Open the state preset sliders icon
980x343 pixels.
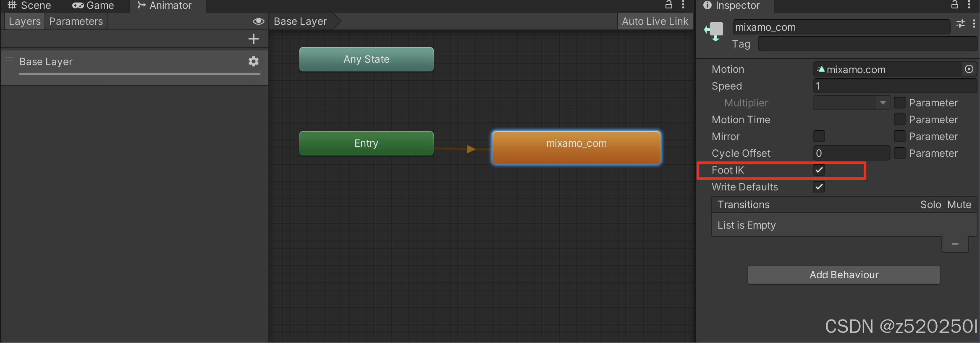coord(960,24)
